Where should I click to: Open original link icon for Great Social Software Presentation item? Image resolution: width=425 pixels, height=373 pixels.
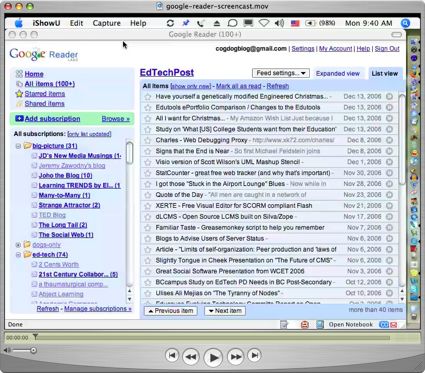tap(389, 271)
